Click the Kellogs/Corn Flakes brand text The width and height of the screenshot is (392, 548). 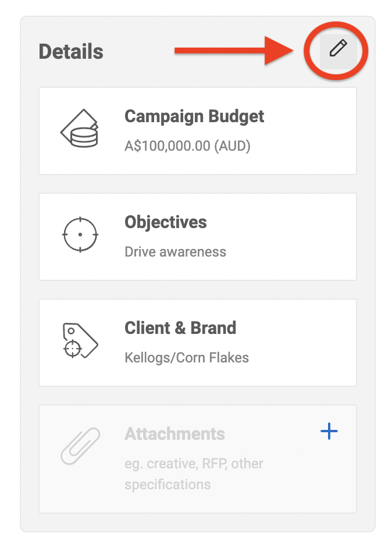(187, 358)
